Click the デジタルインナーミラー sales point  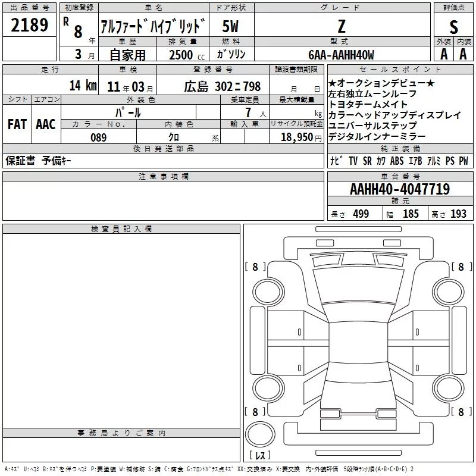[377, 137]
